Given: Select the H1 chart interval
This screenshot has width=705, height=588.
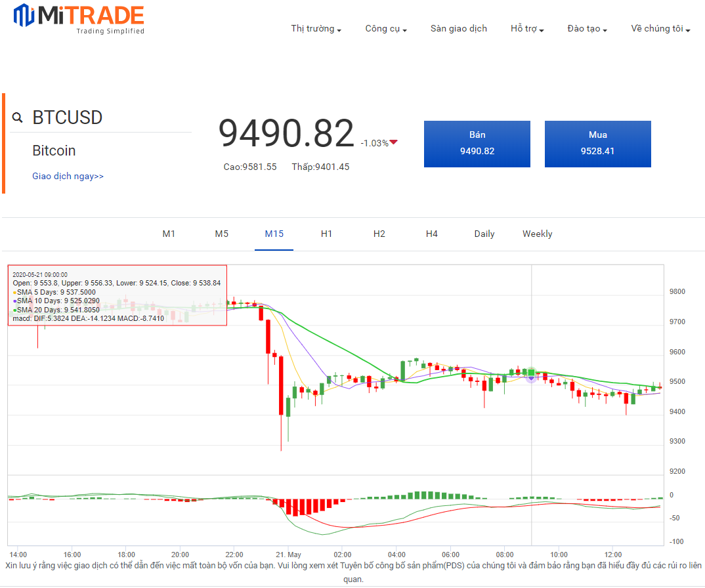Looking at the screenshot, I should pos(326,234).
